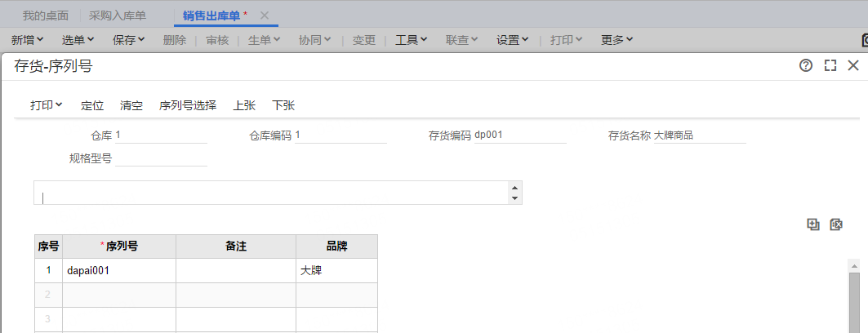Click the delete row icon above the table
868x333 pixels.
pos(836,224)
